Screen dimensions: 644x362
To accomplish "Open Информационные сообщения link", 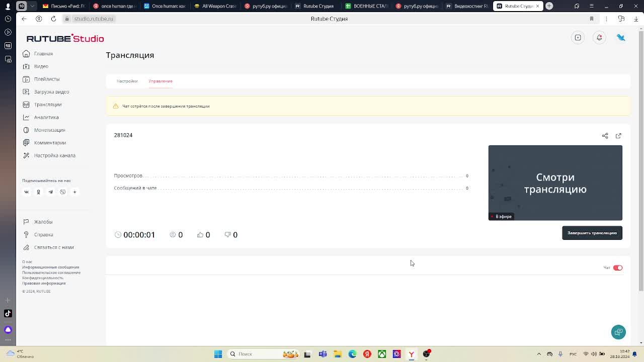I will [x=50, y=267].
